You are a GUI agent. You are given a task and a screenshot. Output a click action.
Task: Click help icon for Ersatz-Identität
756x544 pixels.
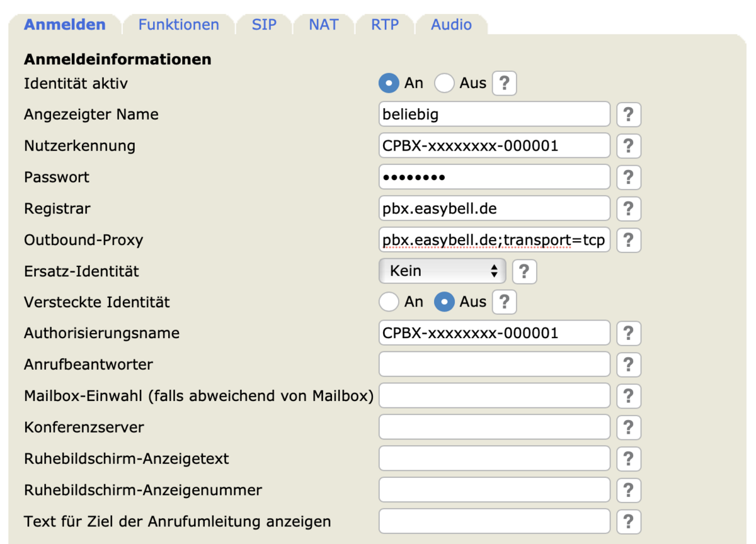pos(524,271)
